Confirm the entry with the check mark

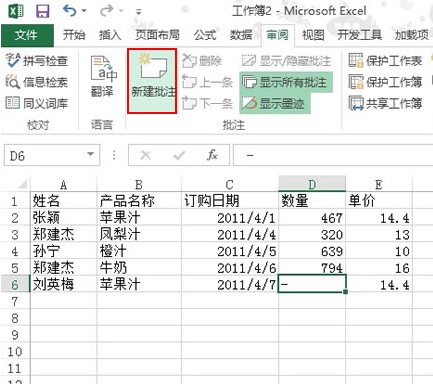click(179, 155)
